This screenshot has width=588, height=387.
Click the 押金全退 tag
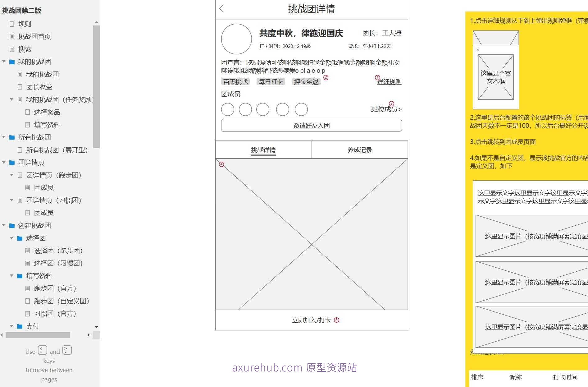pyautogui.click(x=306, y=81)
